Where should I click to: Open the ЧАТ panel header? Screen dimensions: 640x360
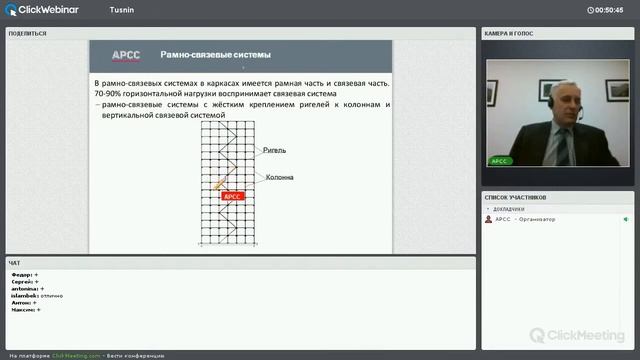[x=241, y=263]
